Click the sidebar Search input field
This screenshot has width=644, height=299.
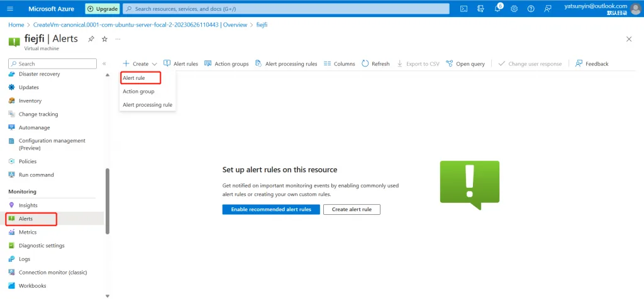[x=53, y=63]
